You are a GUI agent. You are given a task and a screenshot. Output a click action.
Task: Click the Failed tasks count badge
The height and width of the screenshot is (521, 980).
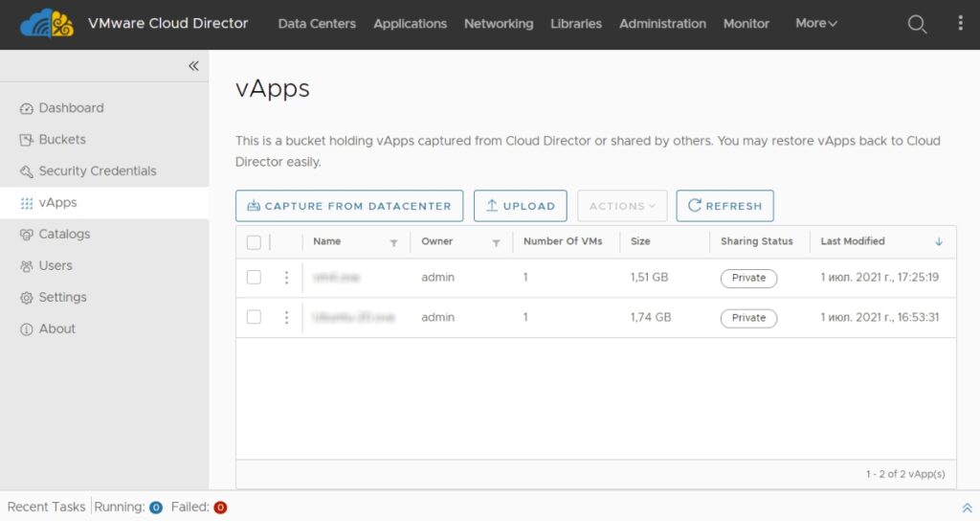point(220,508)
